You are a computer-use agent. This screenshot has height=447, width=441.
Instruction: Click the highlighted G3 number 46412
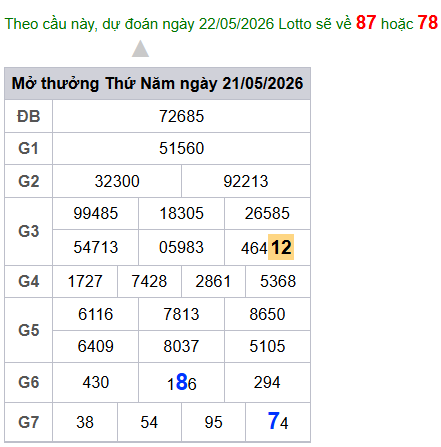267,247
